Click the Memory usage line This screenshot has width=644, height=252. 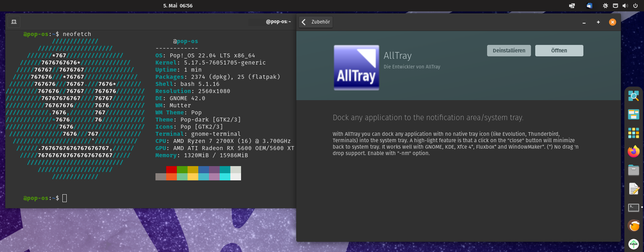pyautogui.click(x=202, y=155)
